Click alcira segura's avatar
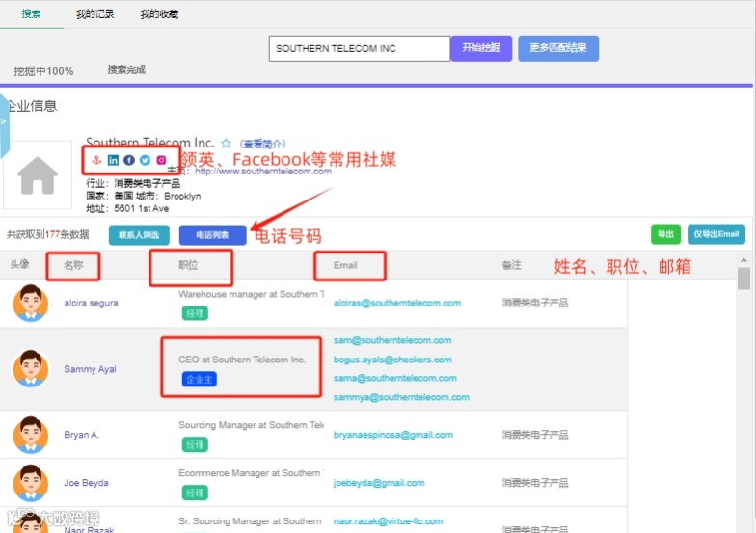This screenshot has width=756, height=533. coord(31,303)
